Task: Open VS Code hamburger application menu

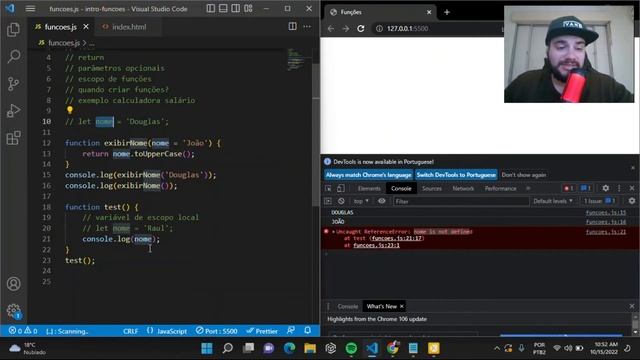Action: 30,9
